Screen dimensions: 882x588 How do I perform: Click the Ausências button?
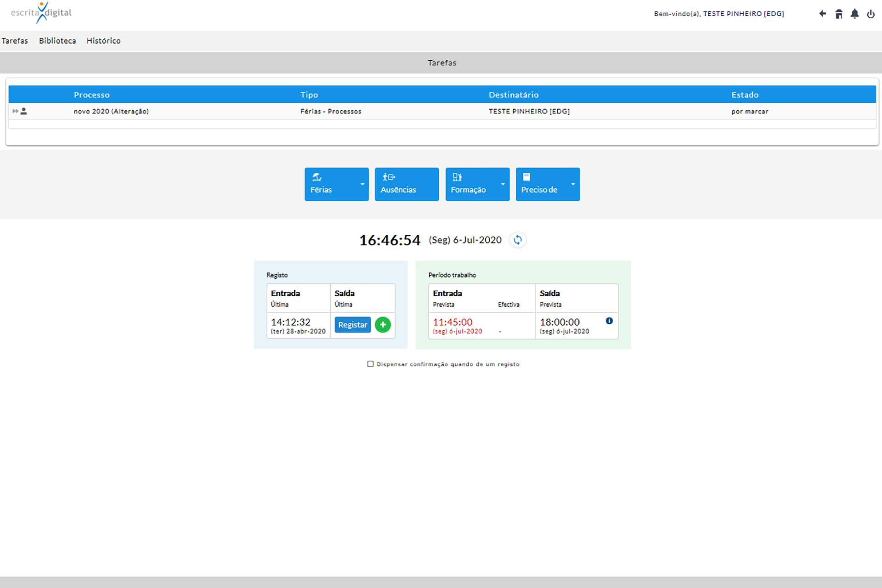tap(407, 184)
